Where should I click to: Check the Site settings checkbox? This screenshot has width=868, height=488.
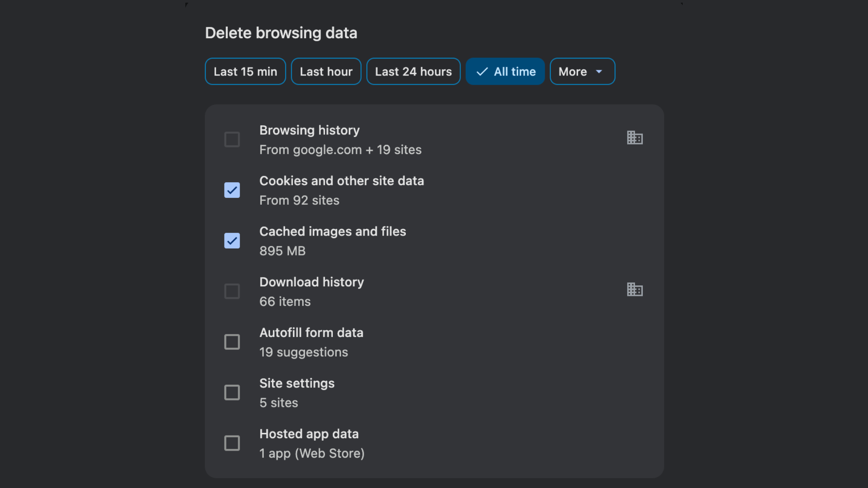[232, 392]
